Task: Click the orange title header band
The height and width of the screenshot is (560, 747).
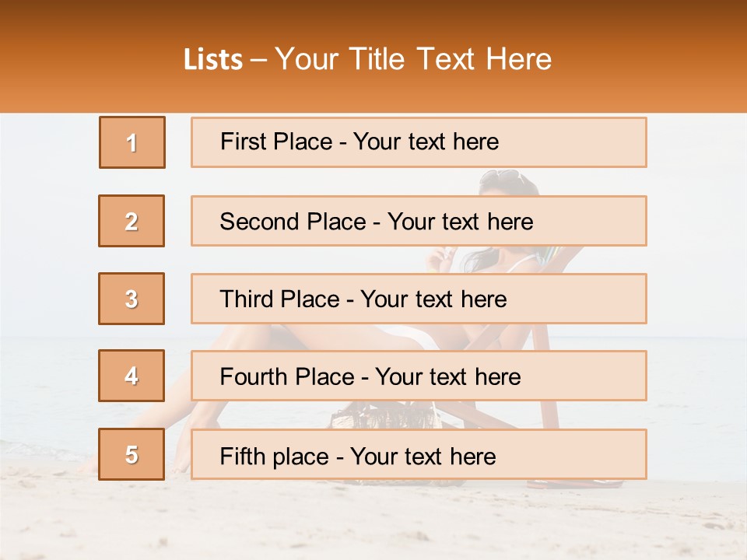Action: pos(373,56)
